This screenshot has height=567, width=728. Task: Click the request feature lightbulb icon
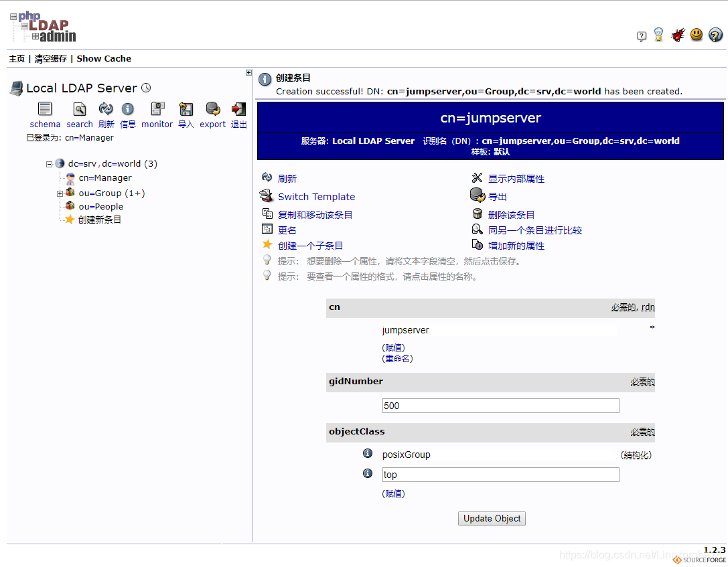pyautogui.click(x=658, y=35)
